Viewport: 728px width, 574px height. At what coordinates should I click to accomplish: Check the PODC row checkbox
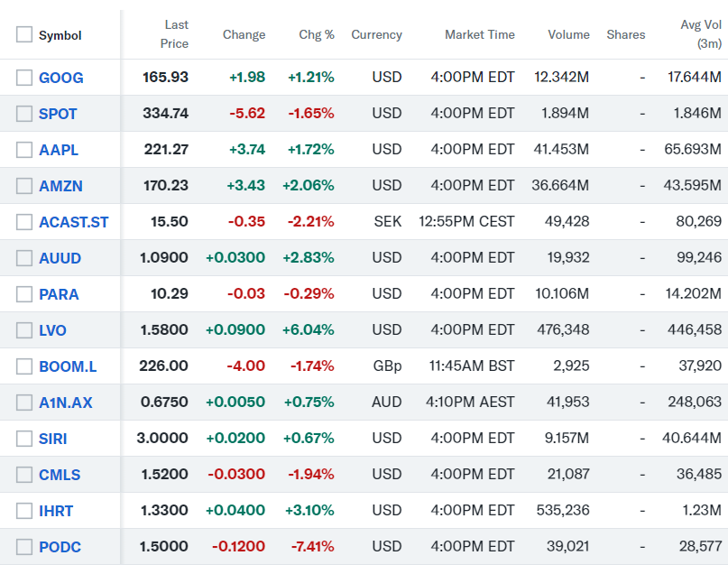click(x=23, y=547)
